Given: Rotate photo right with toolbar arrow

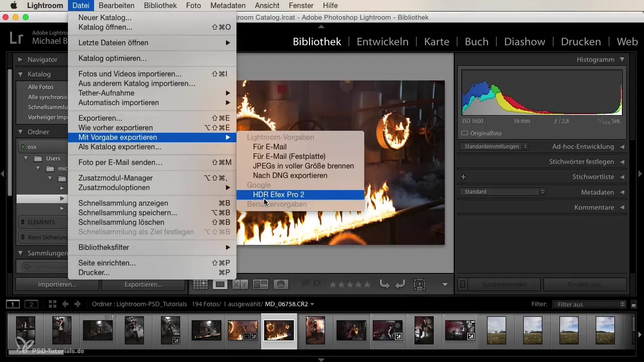Looking at the screenshot, I should click(400, 285).
